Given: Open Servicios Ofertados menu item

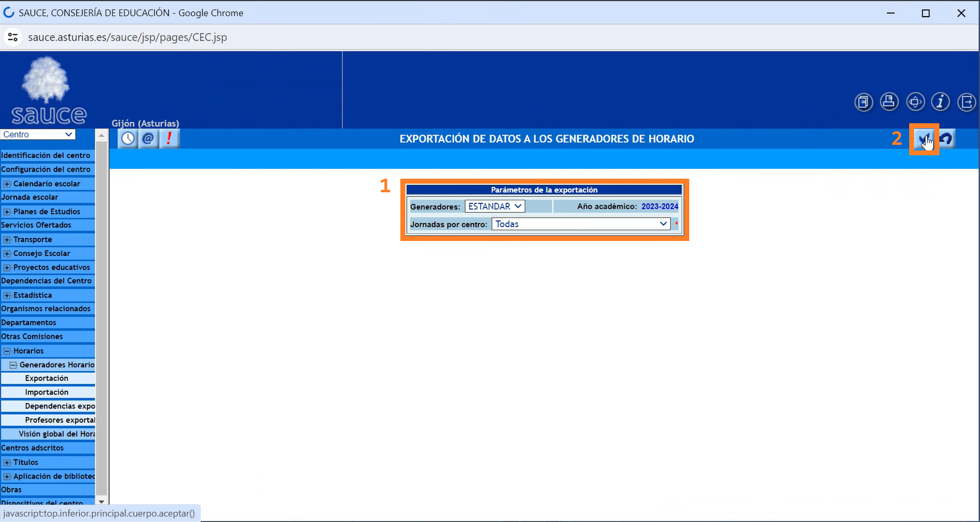Looking at the screenshot, I should [47, 225].
